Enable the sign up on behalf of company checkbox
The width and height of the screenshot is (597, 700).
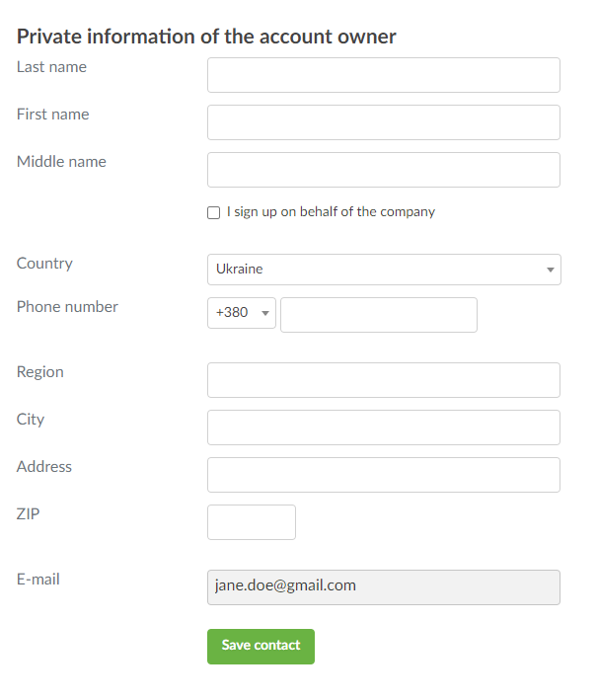pos(214,212)
